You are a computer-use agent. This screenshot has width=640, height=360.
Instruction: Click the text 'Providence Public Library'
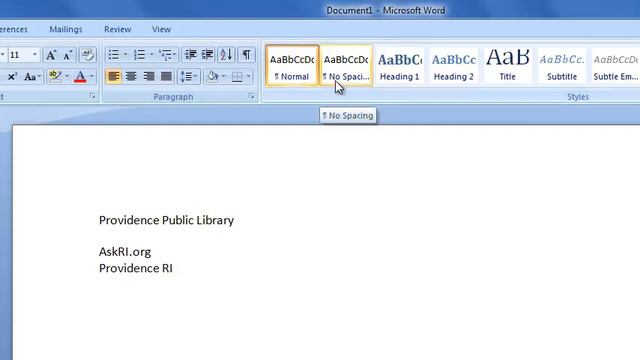pyautogui.click(x=166, y=220)
